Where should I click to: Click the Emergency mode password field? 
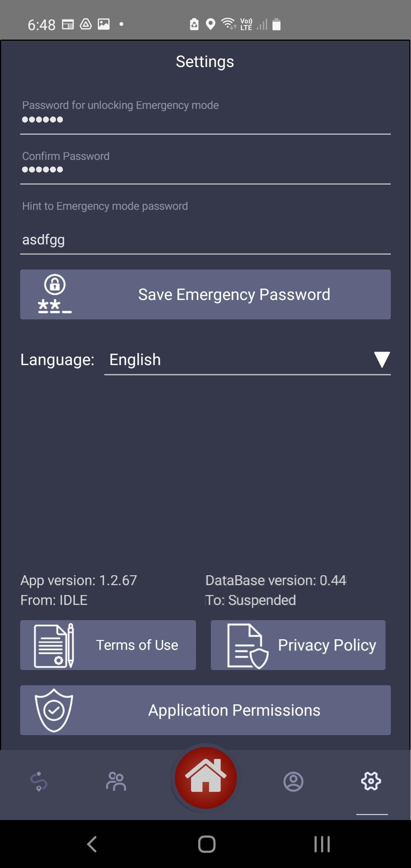tap(205, 120)
